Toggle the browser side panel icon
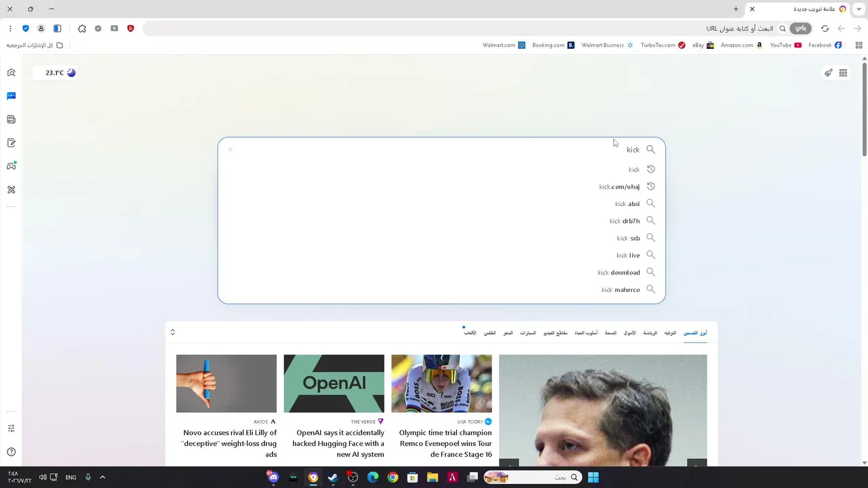868x488 pixels. [x=58, y=28]
